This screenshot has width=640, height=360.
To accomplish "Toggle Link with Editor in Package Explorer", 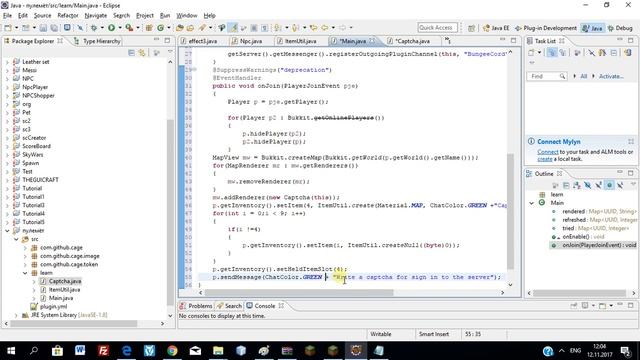I will click(142, 53).
